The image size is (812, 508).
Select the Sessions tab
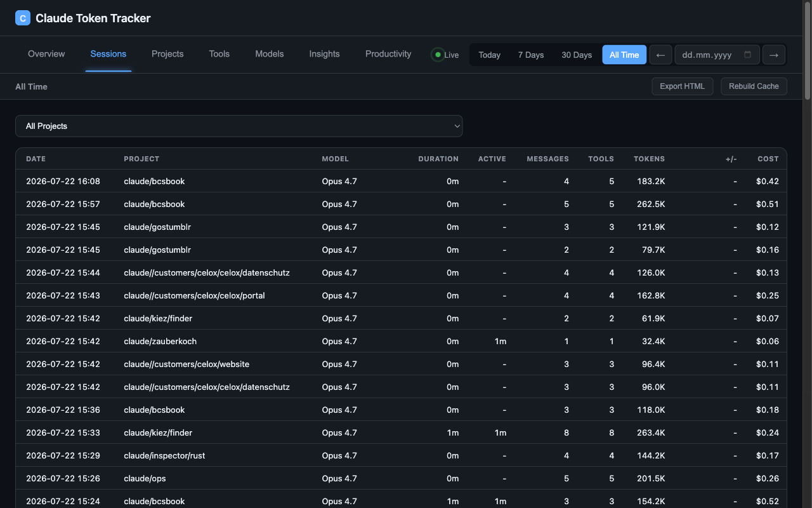point(108,54)
